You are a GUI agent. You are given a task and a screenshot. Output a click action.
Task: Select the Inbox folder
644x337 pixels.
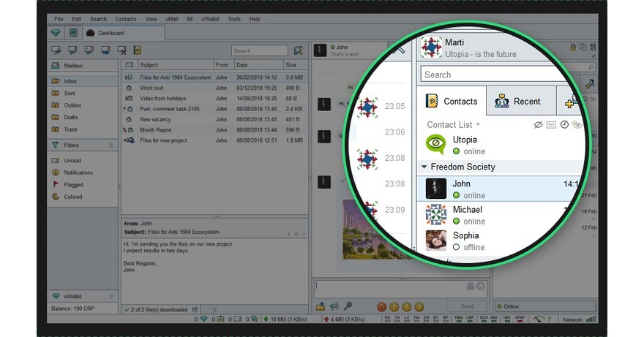[x=71, y=81]
